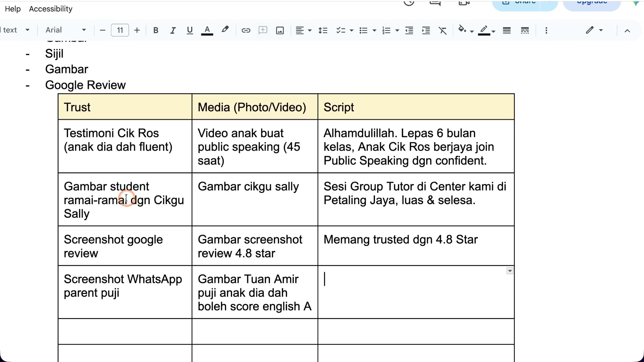Viewport: 644px width, 362px height.
Task: Show all comments
Action: point(435,3)
